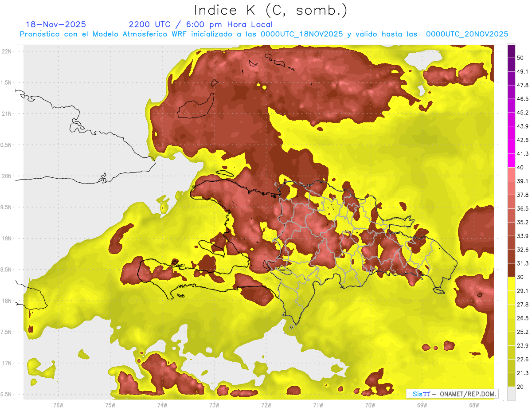Click the '29.1' legend value
The height and width of the screenshot is (411, 532).
point(523,291)
